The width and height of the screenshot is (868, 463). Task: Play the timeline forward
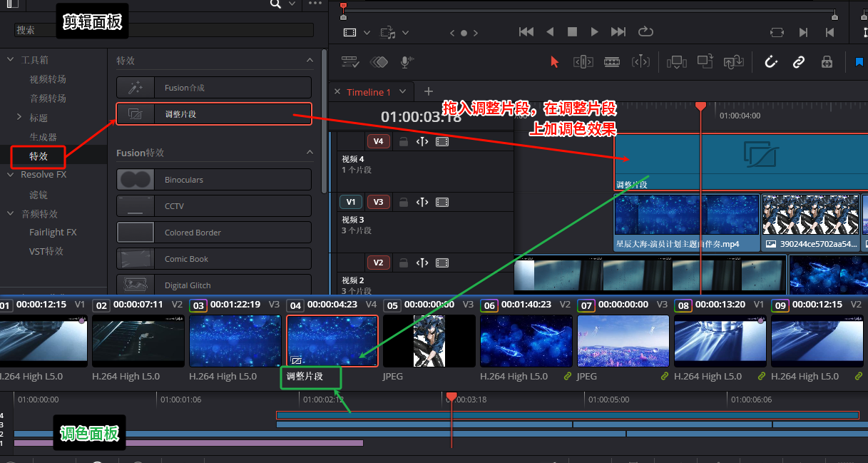[x=594, y=32]
